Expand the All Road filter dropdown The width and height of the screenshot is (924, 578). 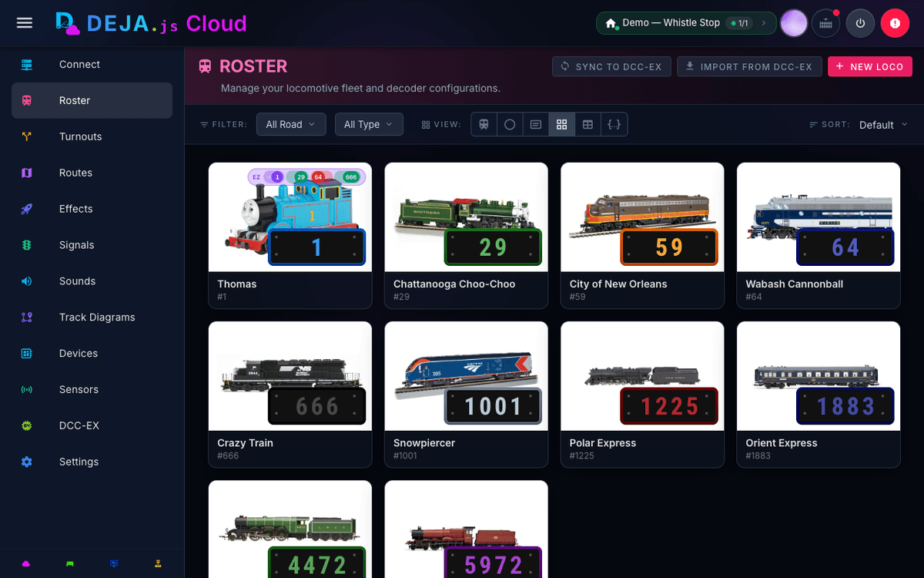click(x=291, y=124)
